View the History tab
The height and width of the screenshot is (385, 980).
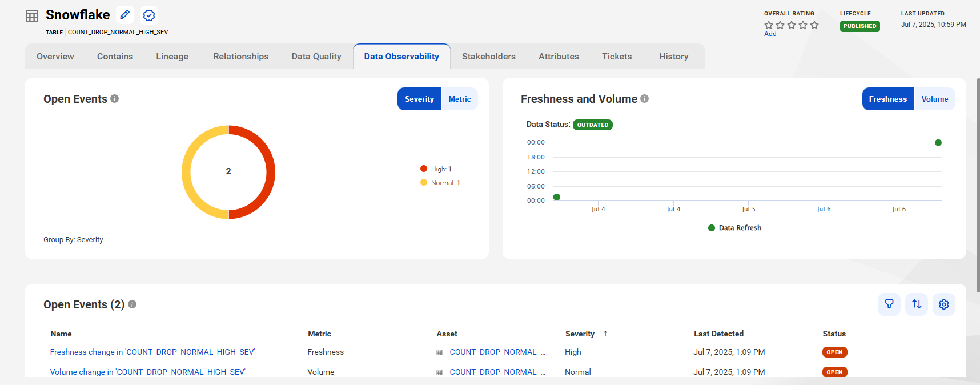[x=674, y=57]
